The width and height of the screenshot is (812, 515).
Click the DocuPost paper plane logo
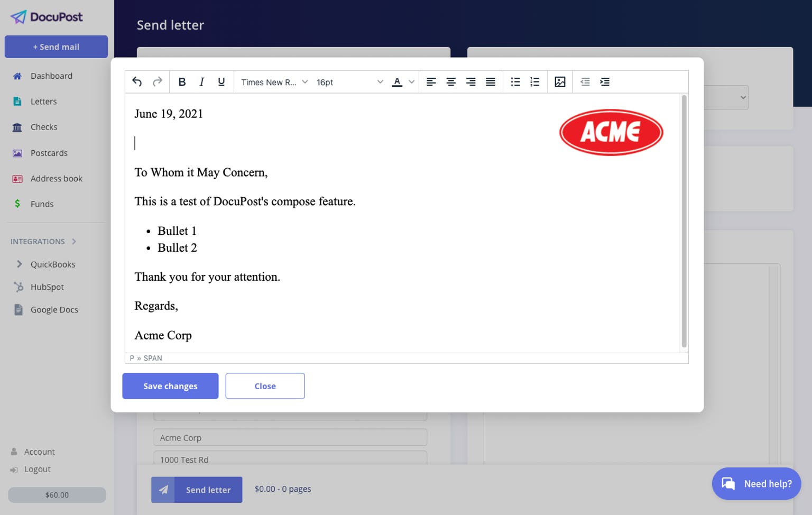pos(19,17)
